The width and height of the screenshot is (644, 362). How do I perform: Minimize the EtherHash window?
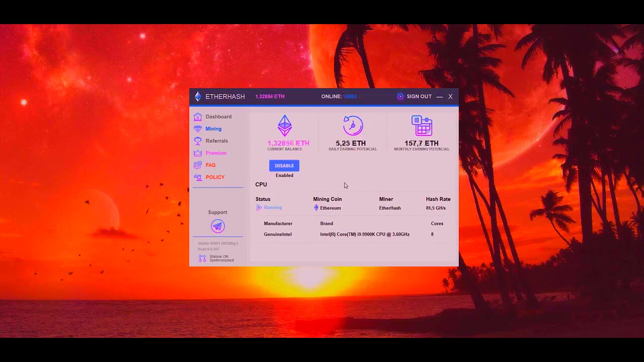(x=440, y=97)
